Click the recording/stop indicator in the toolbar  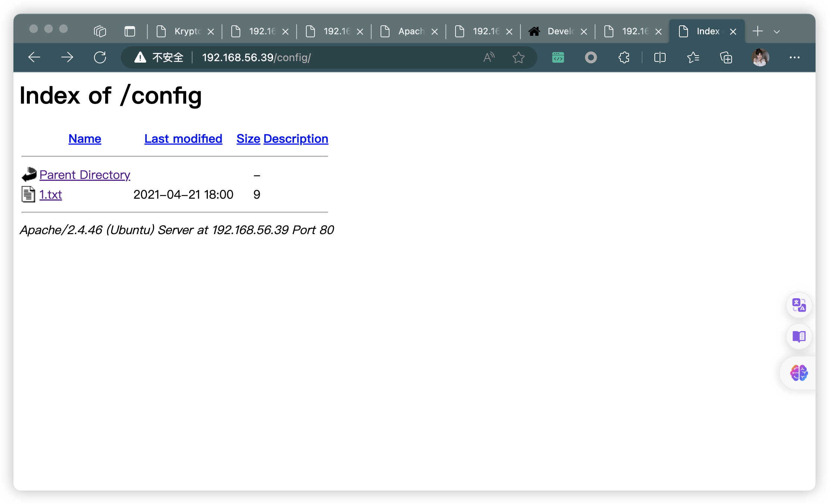(x=590, y=57)
